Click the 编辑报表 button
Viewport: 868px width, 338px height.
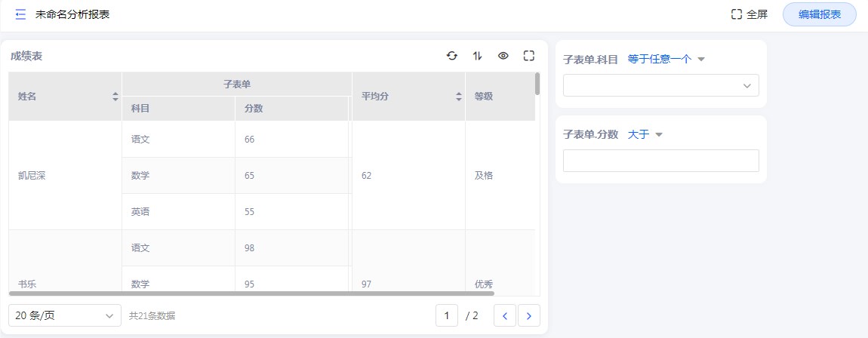819,14
